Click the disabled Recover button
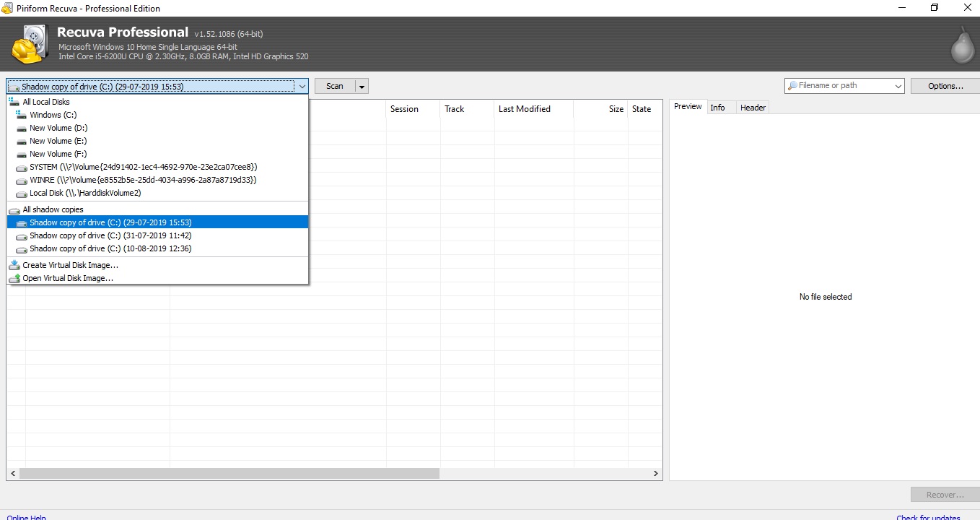Screen dimensions: 980x520 click(x=945, y=495)
